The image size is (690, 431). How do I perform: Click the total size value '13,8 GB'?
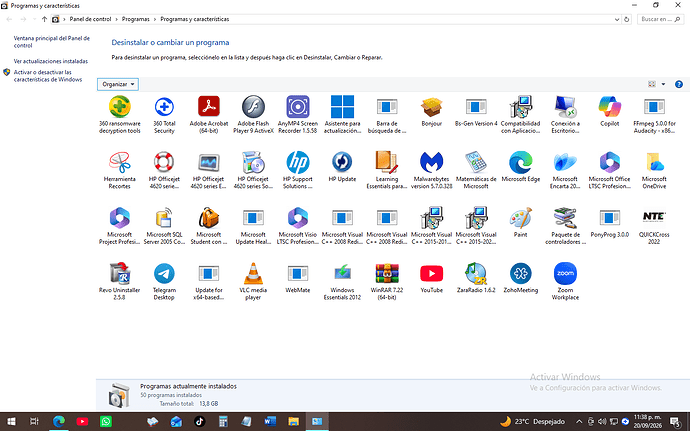(209, 403)
